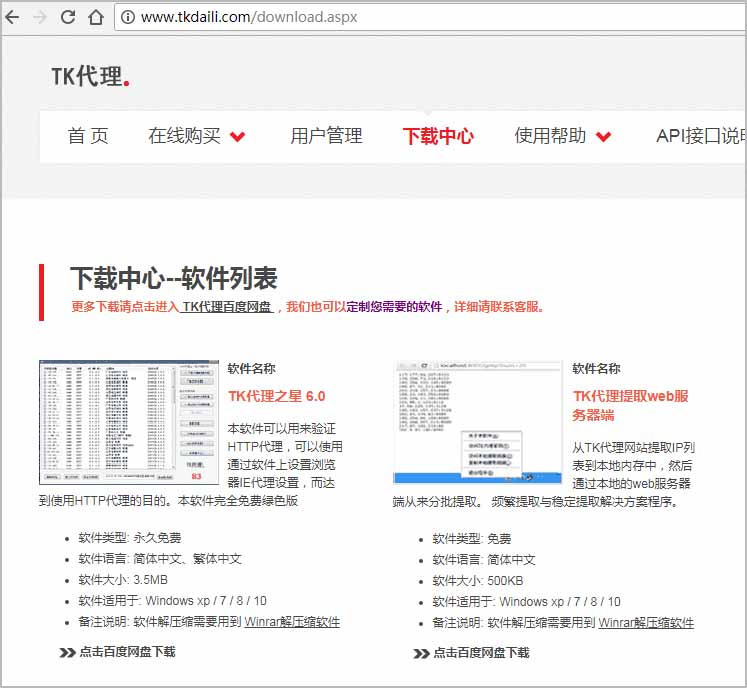View site info icon in address bar

click(x=127, y=17)
